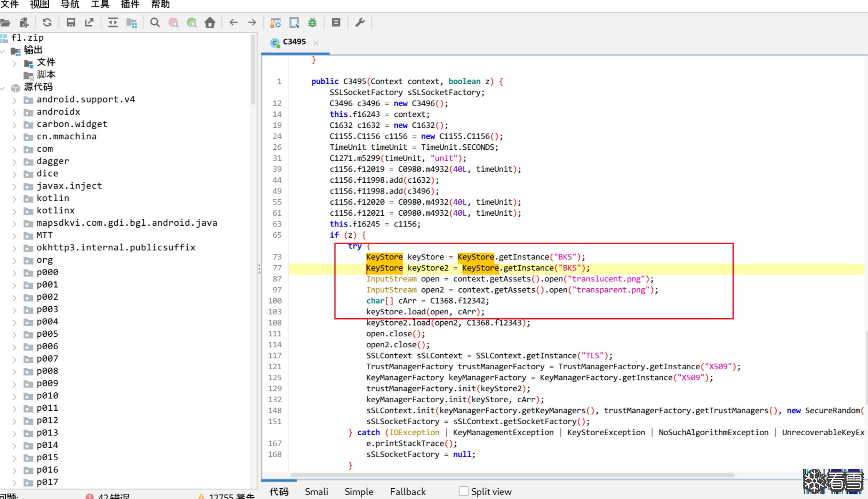868x499 pixels.
Task: Switch to the Fallback view tab
Action: (408, 492)
